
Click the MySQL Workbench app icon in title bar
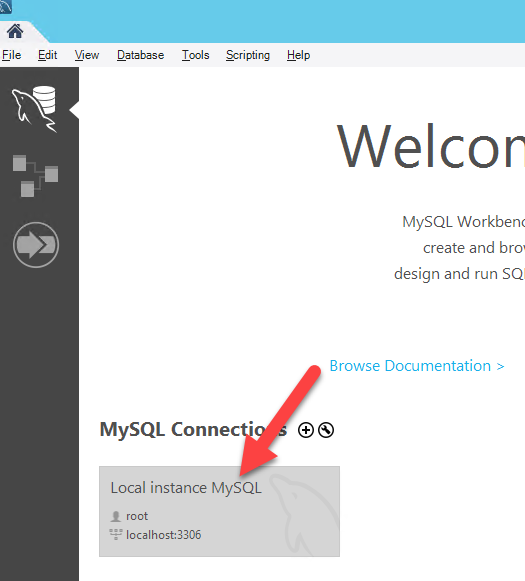5,7
